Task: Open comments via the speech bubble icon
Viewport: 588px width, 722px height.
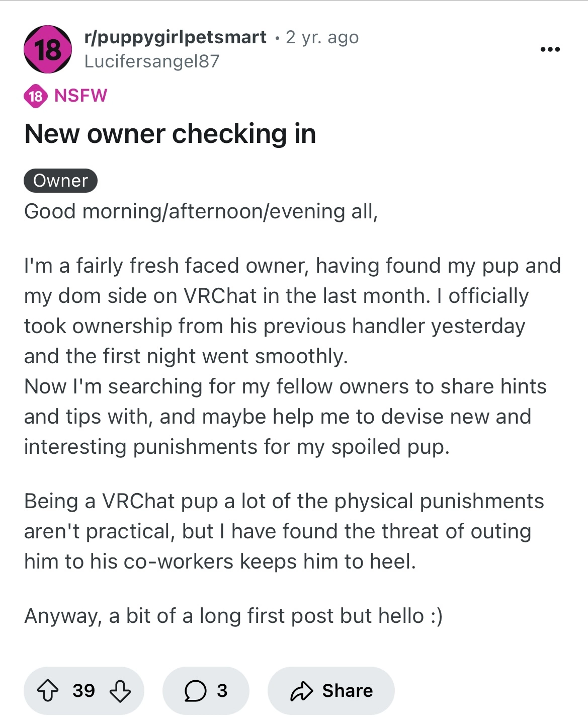Action: click(195, 691)
